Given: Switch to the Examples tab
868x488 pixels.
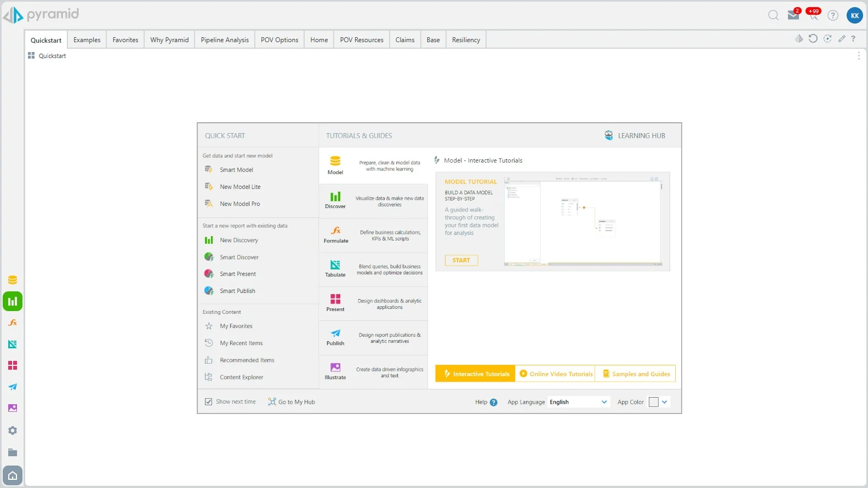Looking at the screenshot, I should point(87,40).
